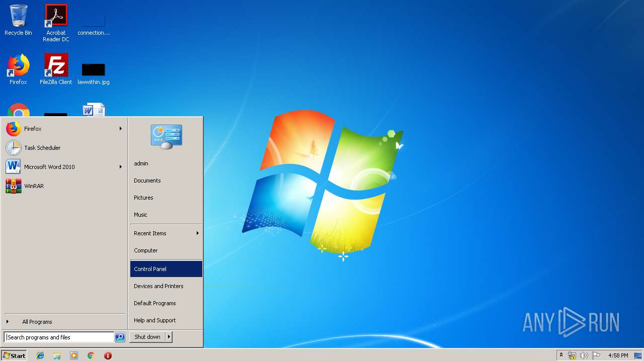This screenshot has height=362, width=644.
Task: Open Windows Explorer from taskbar
Action: [57, 355]
